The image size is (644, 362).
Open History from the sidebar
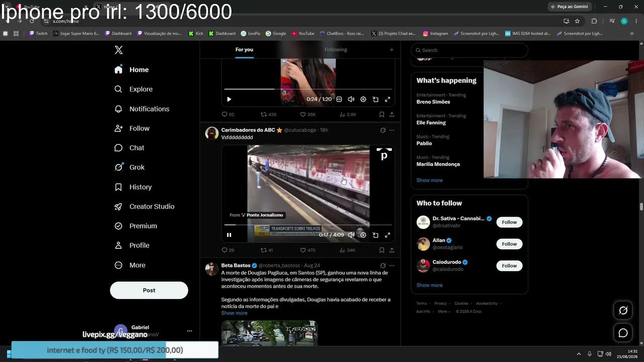coord(133,187)
